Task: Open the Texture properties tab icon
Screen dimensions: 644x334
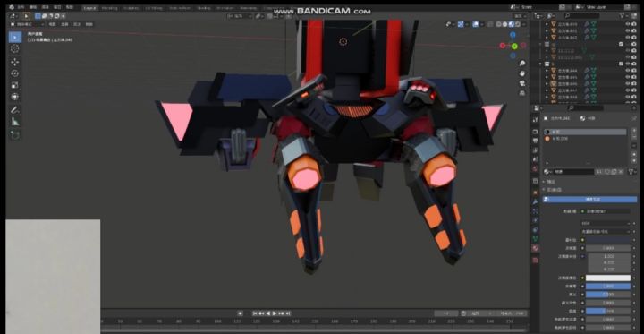Action: (535, 261)
